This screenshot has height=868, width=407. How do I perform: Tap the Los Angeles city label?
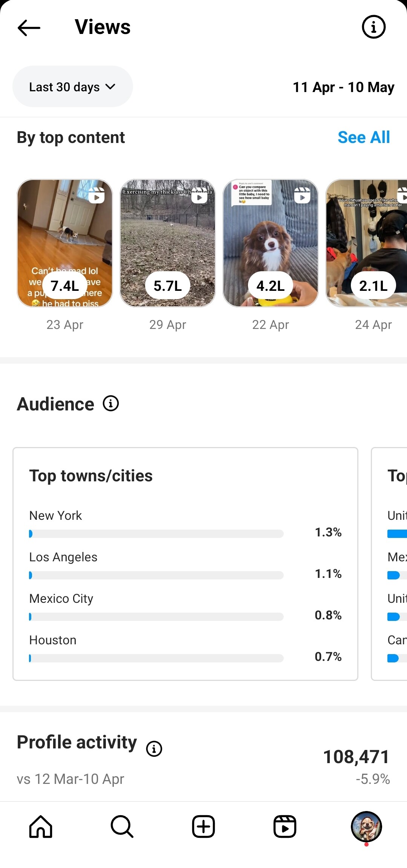tap(63, 557)
